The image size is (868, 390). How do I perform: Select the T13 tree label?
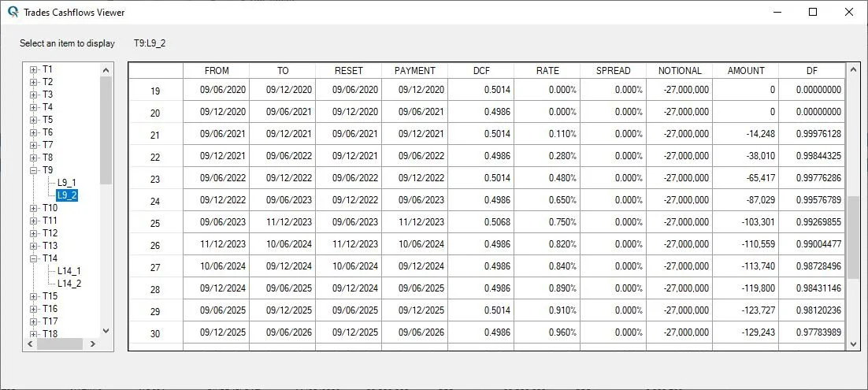click(50, 245)
